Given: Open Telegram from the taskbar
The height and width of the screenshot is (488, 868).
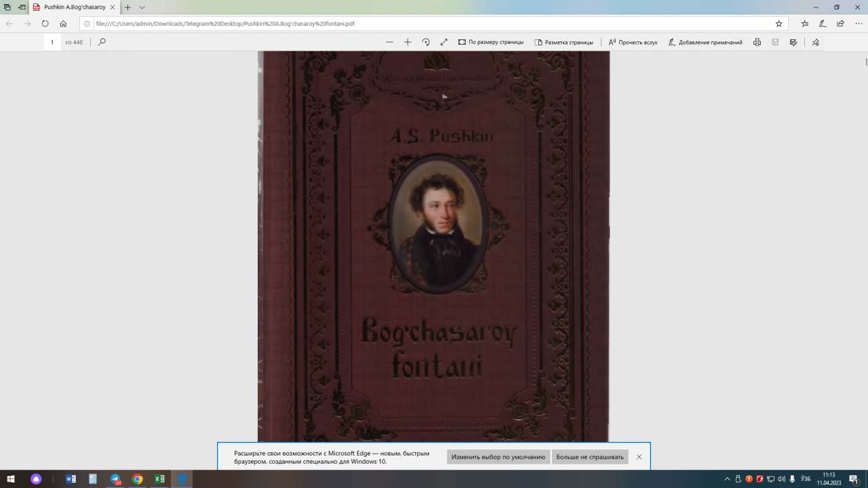Looking at the screenshot, I should [115, 479].
